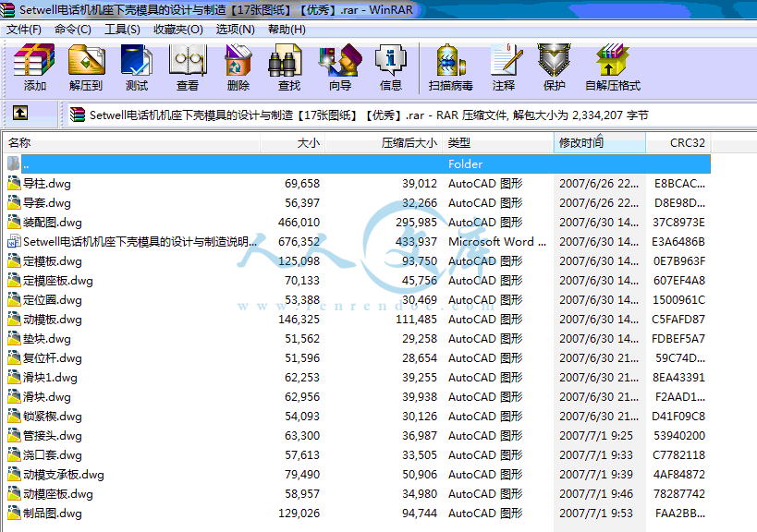This screenshot has height=532, width=757.
Task: Click the 测试 (Test) toolbar icon
Action: click(137, 60)
